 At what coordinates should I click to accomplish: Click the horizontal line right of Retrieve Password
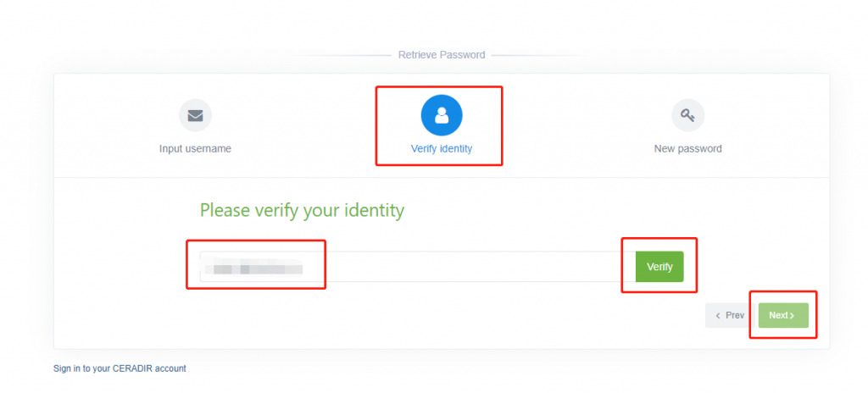(537, 55)
